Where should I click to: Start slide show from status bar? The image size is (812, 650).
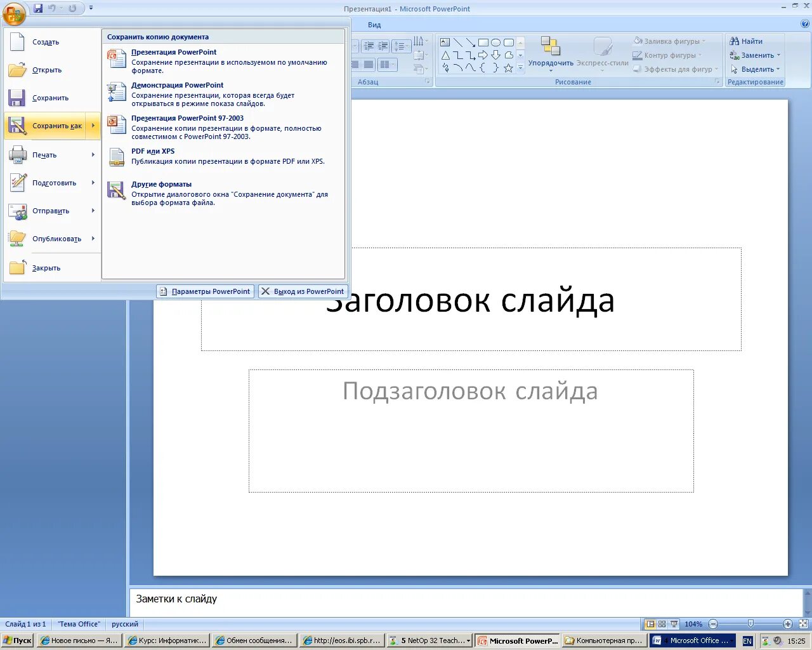(674, 624)
